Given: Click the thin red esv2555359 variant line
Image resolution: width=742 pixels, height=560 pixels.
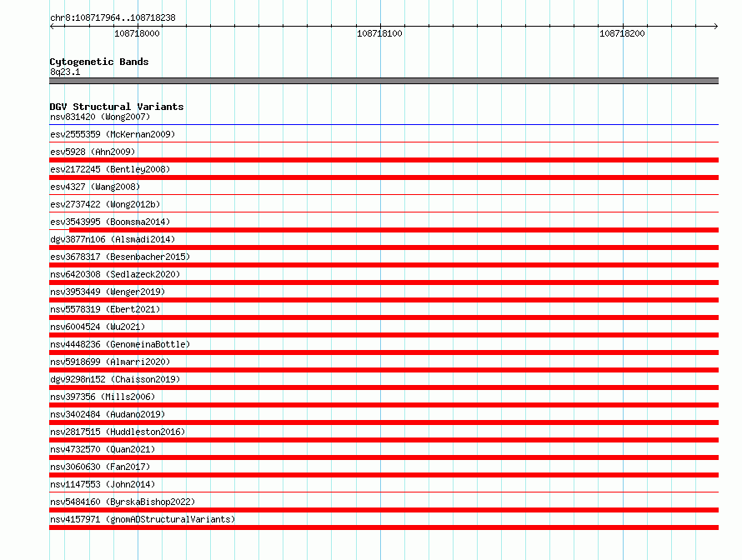Looking at the screenshot, I should point(384,142).
